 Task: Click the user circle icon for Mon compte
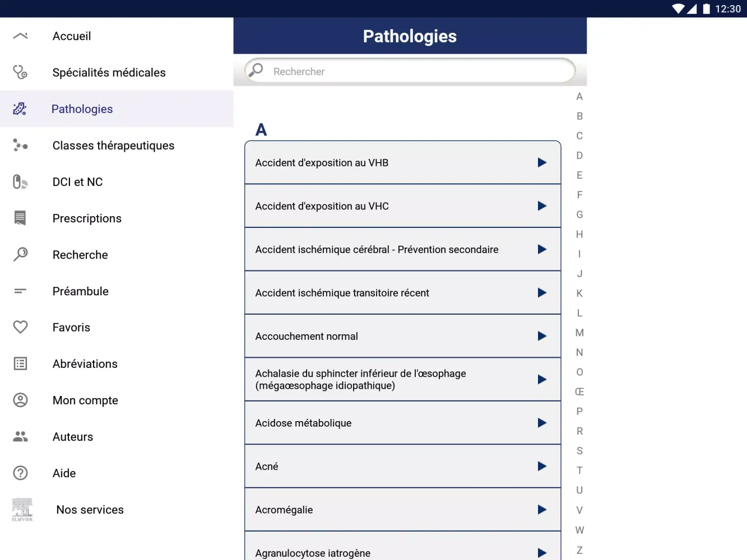[x=20, y=400]
